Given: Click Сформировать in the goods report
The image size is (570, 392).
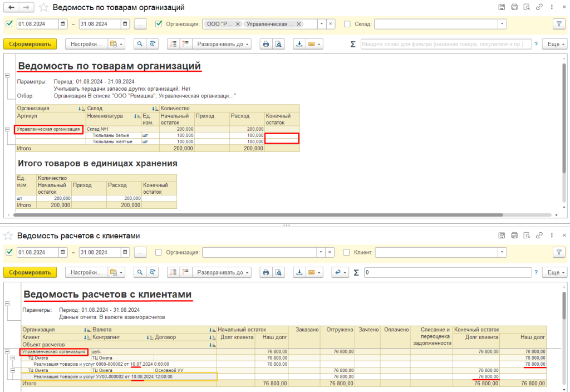Looking at the screenshot, I should (30, 44).
